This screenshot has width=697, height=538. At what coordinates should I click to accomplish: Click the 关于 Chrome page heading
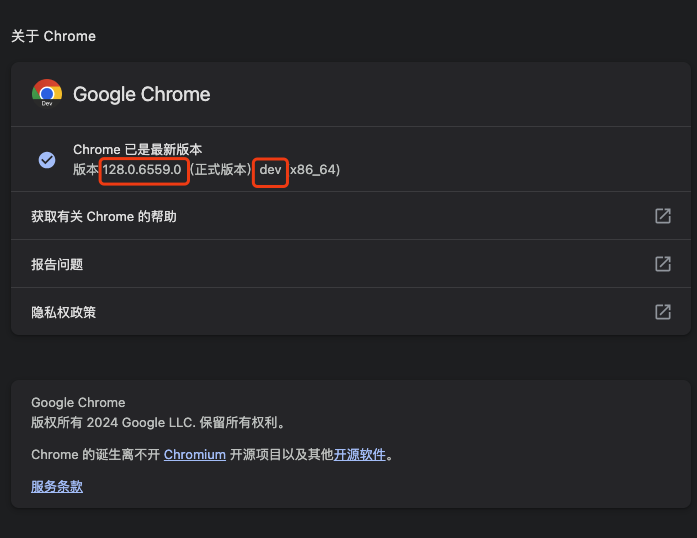coord(53,36)
